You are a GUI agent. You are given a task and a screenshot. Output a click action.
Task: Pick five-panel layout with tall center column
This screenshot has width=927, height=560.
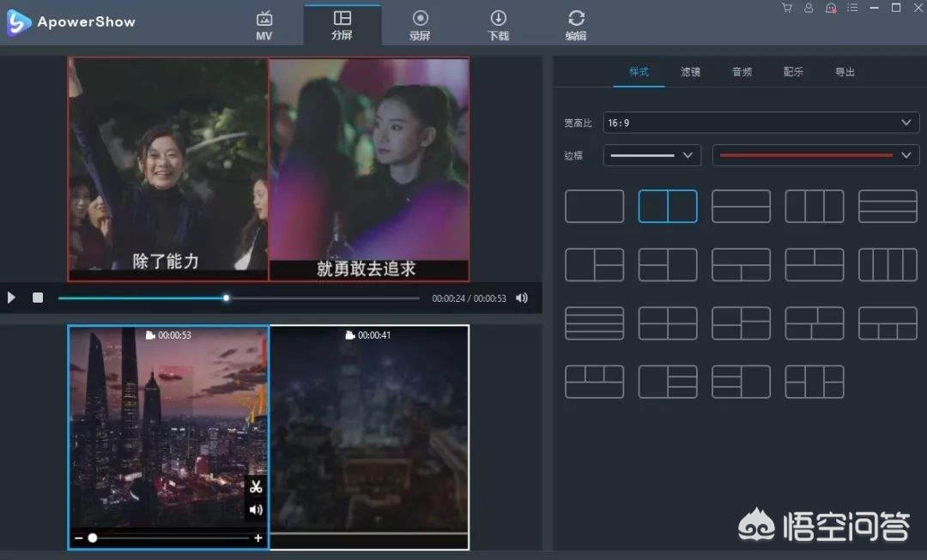(x=814, y=382)
